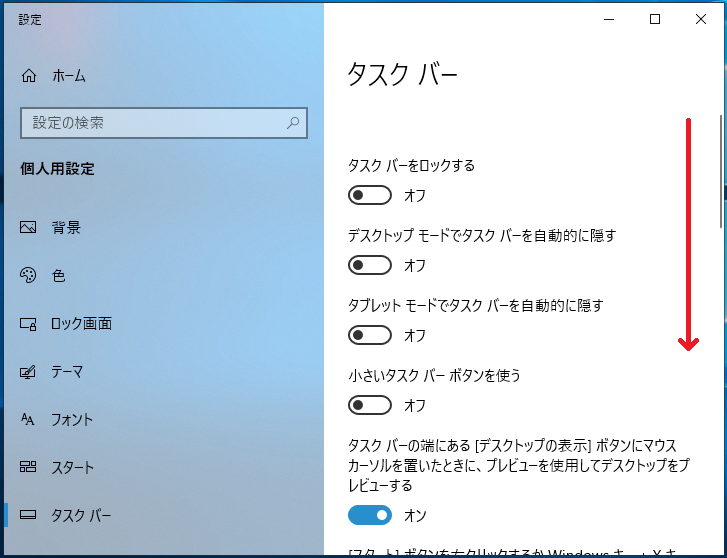This screenshot has height=558, width=727.
Task: Click the search magnifier icon
Action: tap(293, 123)
